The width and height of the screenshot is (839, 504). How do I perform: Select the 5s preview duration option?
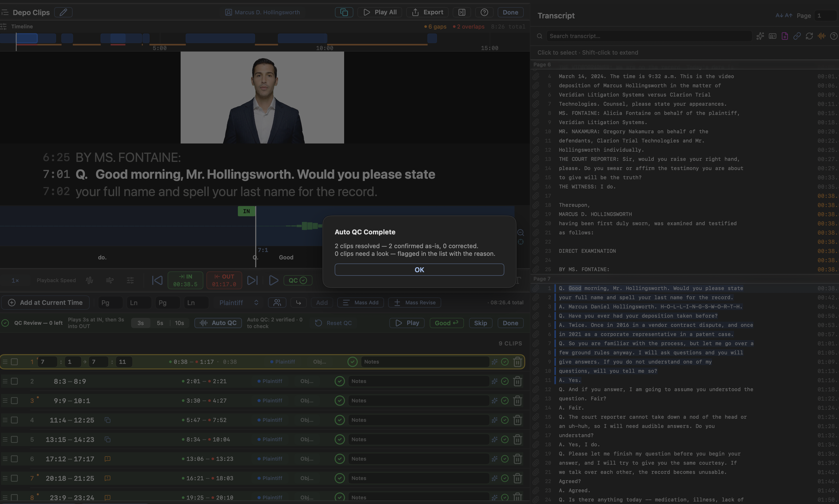pyautogui.click(x=160, y=323)
